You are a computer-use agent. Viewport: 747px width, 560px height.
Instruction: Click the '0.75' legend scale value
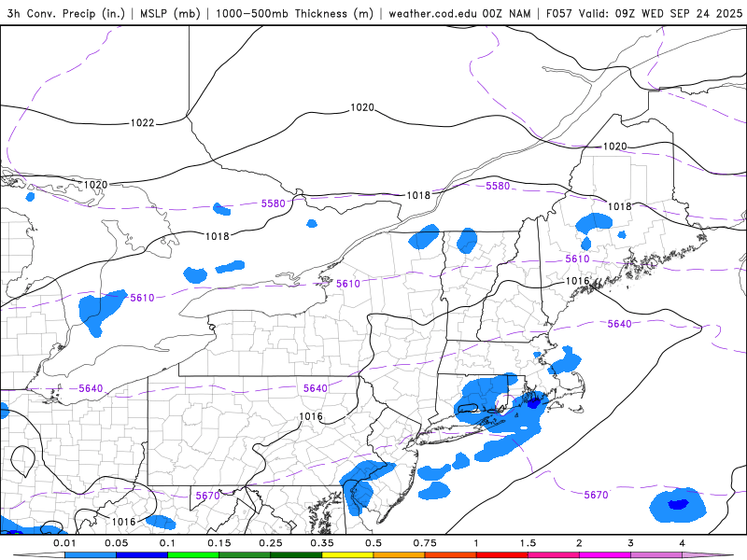point(425,543)
